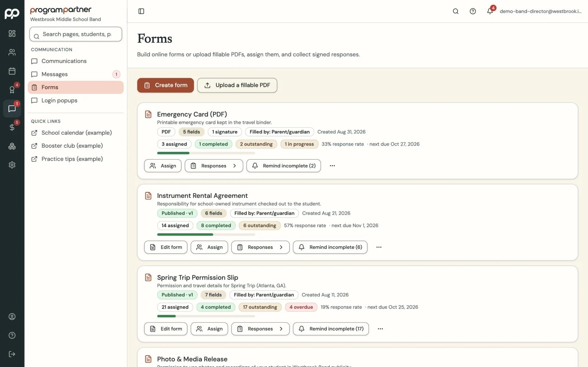Open the inventory blocks icon in left rail
The image size is (588, 367).
point(12,146)
